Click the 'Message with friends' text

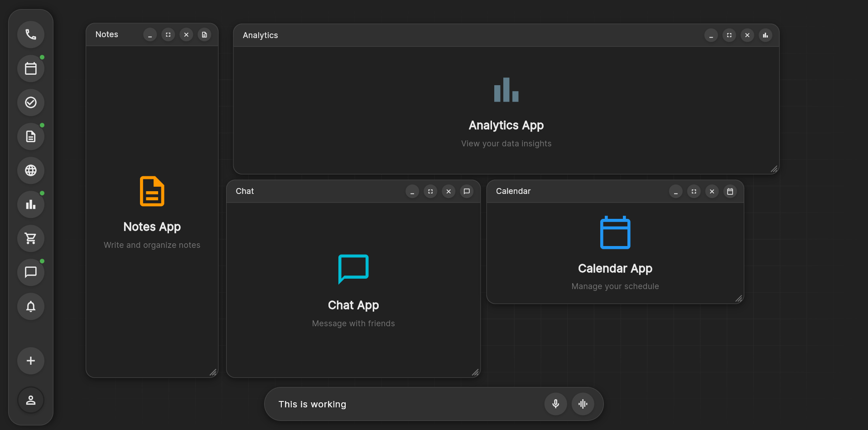coord(353,324)
